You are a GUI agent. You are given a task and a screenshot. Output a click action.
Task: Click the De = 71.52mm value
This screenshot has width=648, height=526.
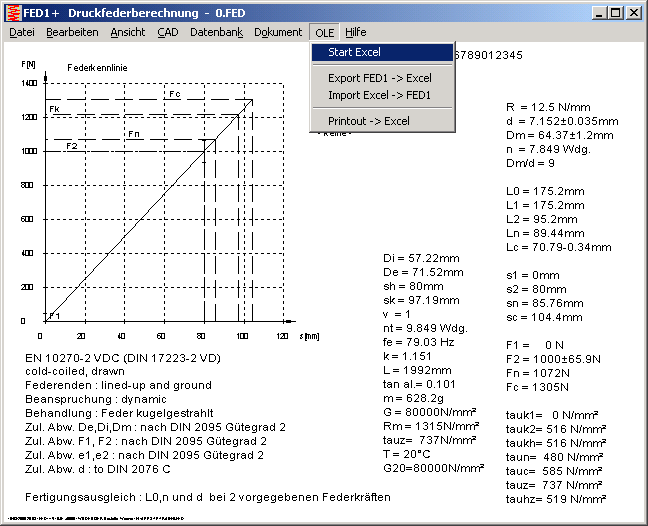[x=423, y=272]
